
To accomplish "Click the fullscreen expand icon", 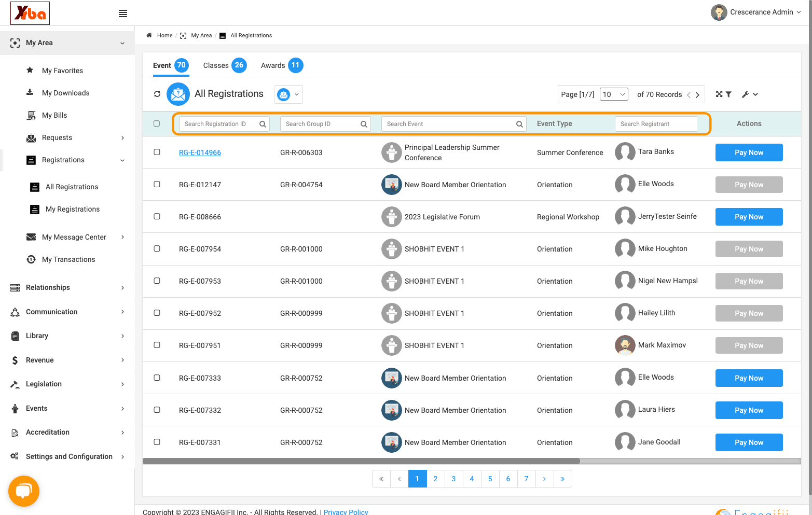I will [x=719, y=94].
